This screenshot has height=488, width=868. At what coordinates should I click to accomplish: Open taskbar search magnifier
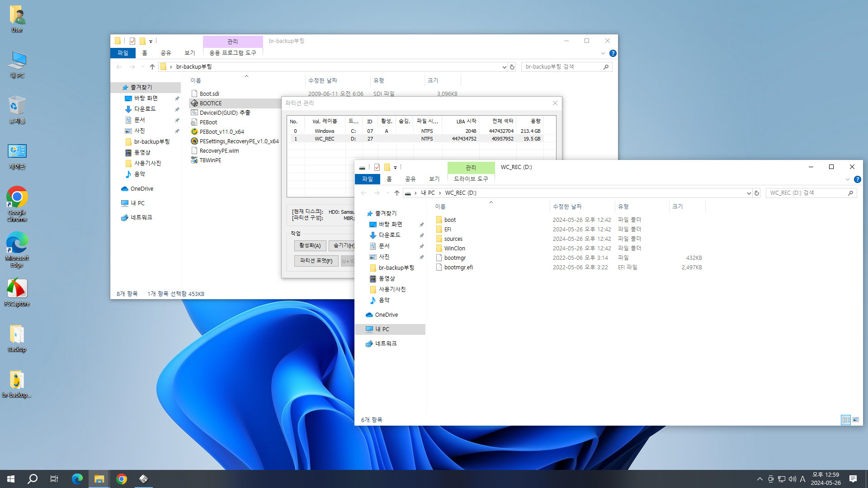33,479
